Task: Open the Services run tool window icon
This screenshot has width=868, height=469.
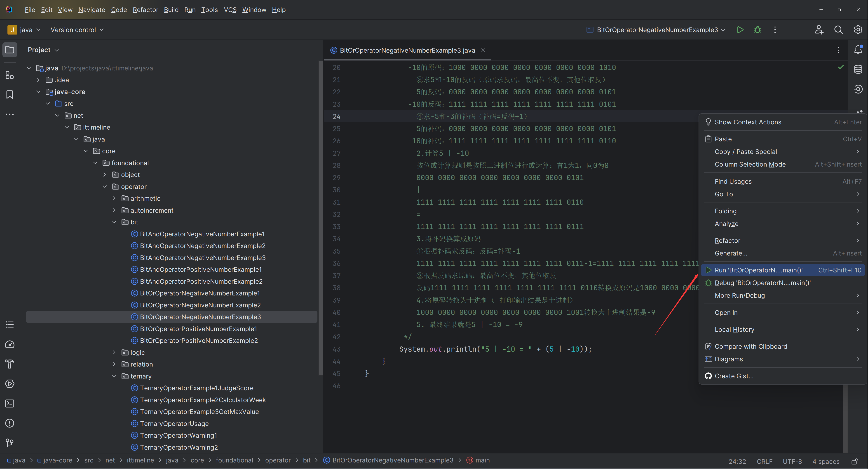Action: 10,383
